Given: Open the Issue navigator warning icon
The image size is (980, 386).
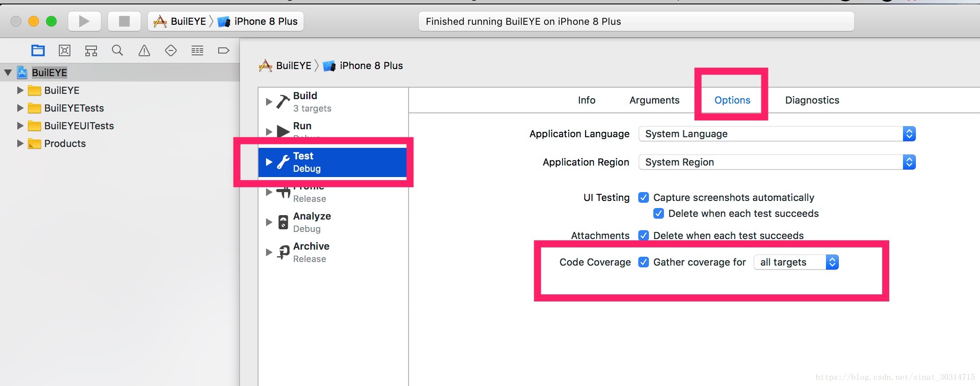Looking at the screenshot, I should tap(144, 50).
